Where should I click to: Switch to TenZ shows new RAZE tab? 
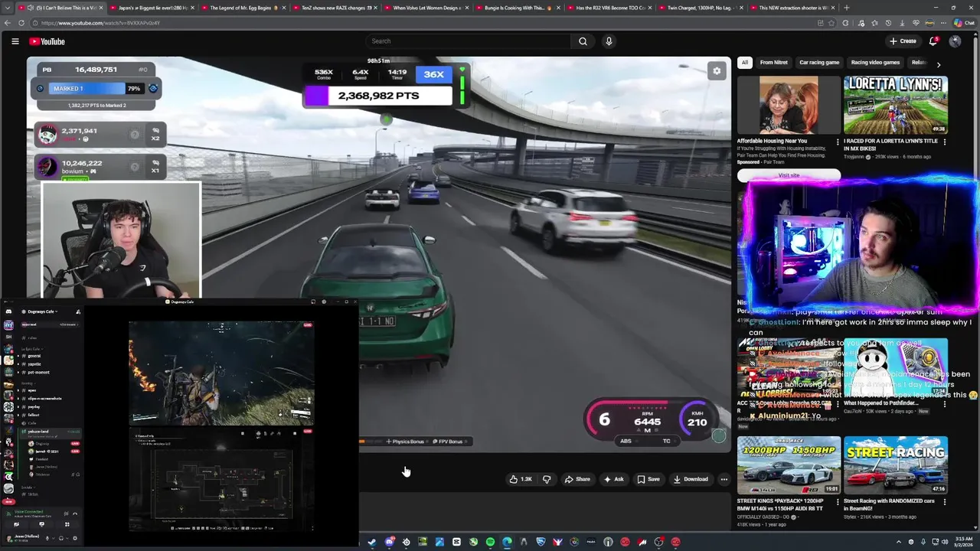click(335, 8)
